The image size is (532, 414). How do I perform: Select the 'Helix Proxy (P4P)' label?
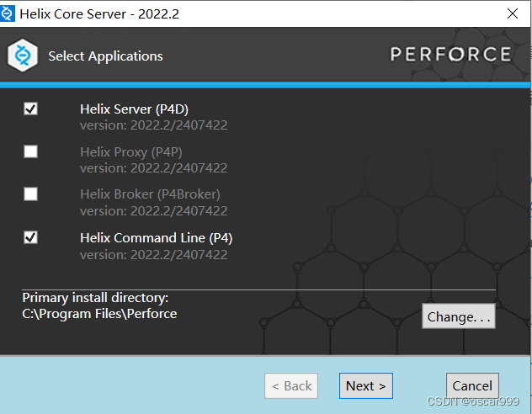point(131,152)
